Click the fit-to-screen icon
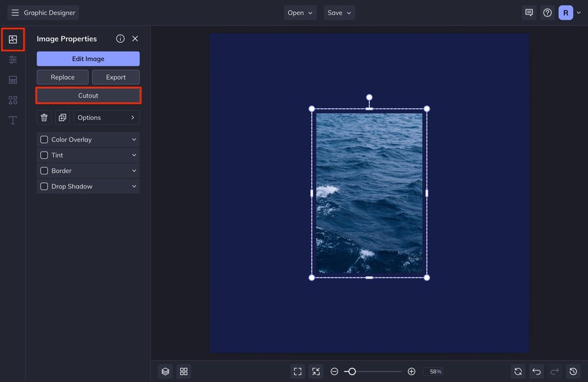Viewport: 588px width, 382px height. (298, 371)
